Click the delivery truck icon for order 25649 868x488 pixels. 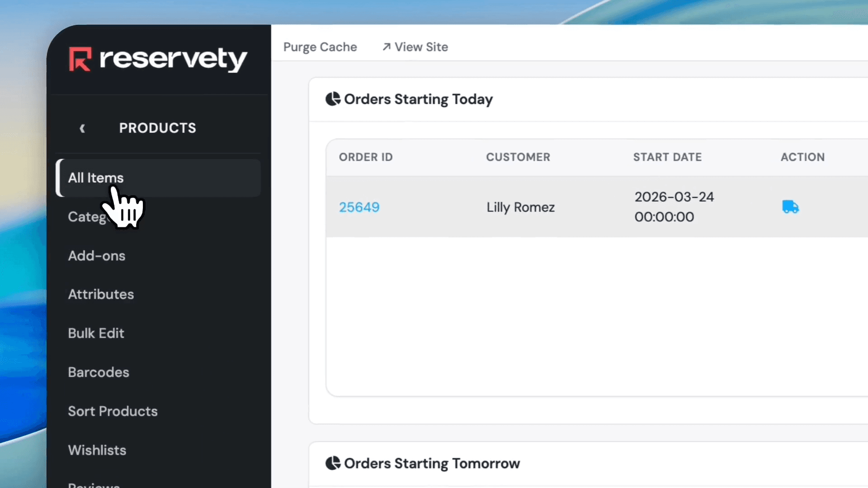(790, 207)
